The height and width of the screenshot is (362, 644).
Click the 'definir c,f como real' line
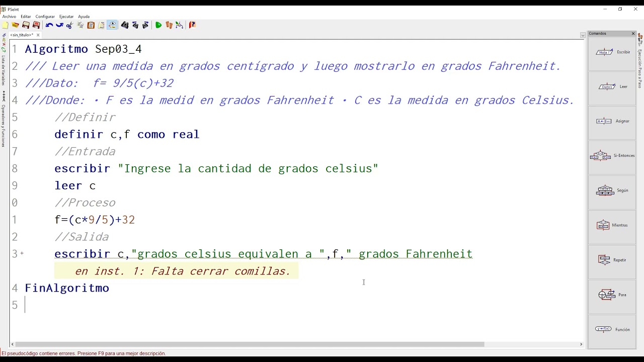pos(127,134)
